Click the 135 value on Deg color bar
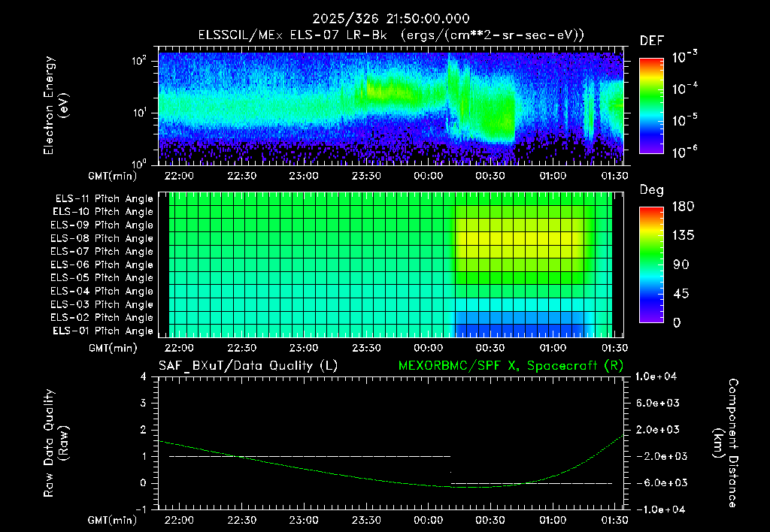Screen dimensions: 770x532 683,236
